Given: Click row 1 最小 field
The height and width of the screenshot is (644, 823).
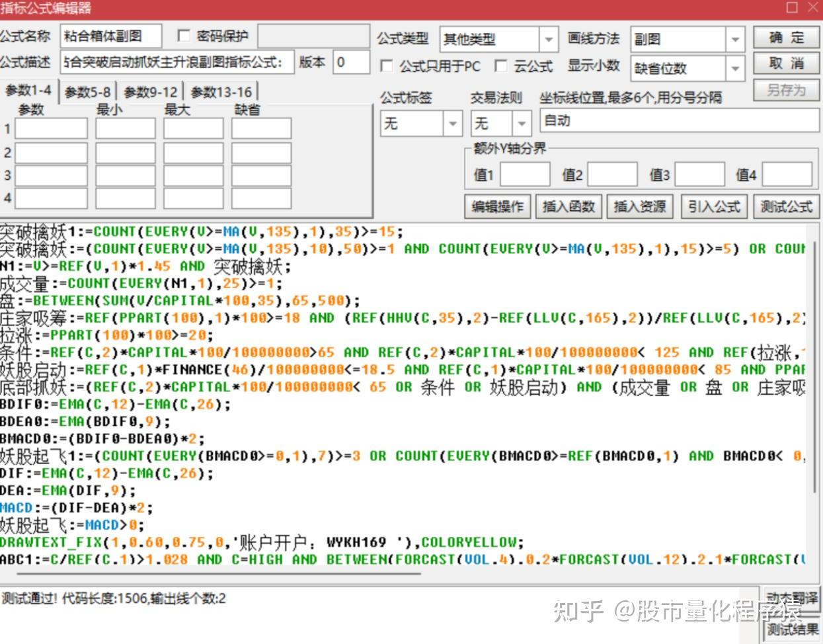Looking at the screenshot, I should click(x=126, y=129).
